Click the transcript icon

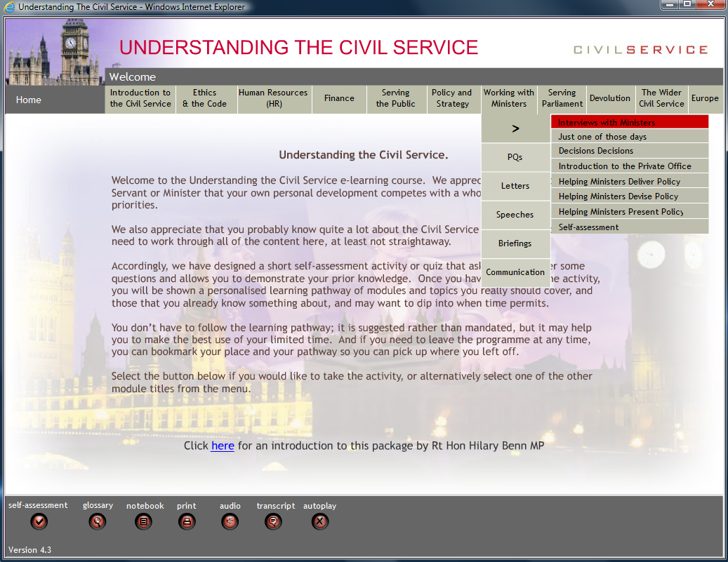274,521
